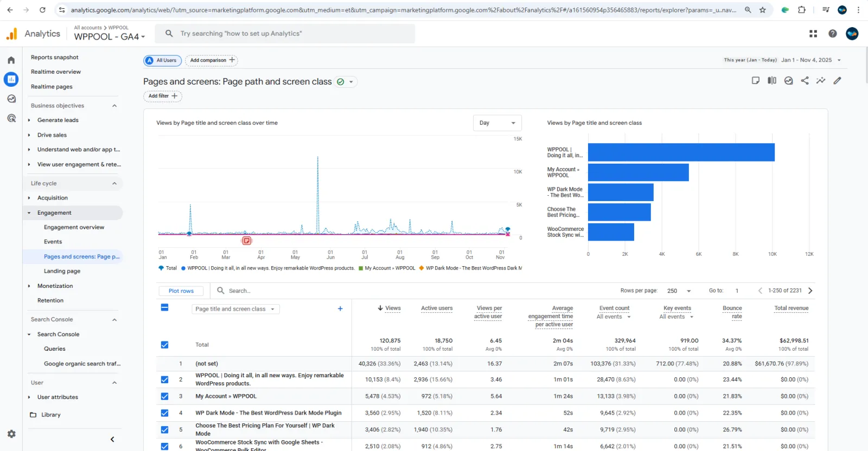868x451 pixels.
Task: Toggle the Total row checkbox
Action: pos(165,345)
